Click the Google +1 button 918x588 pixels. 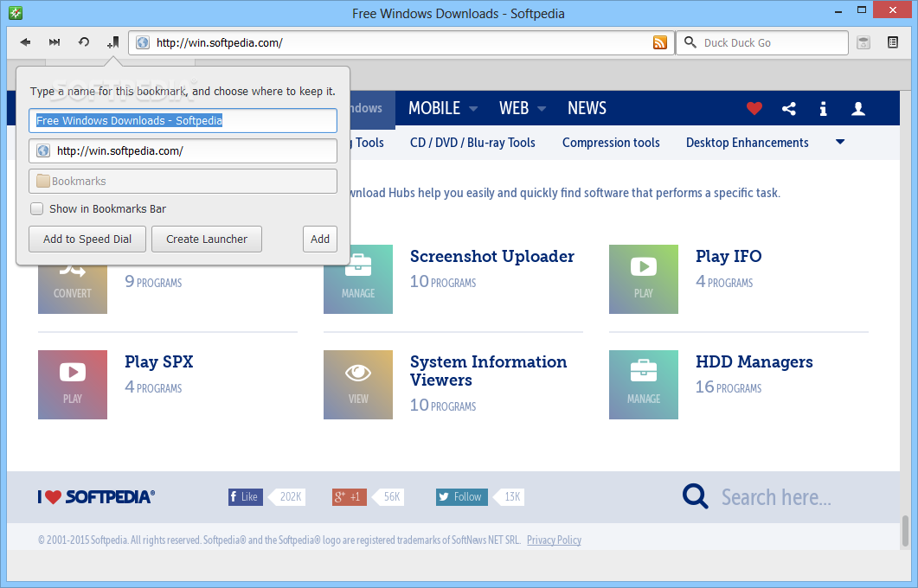click(x=349, y=496)
